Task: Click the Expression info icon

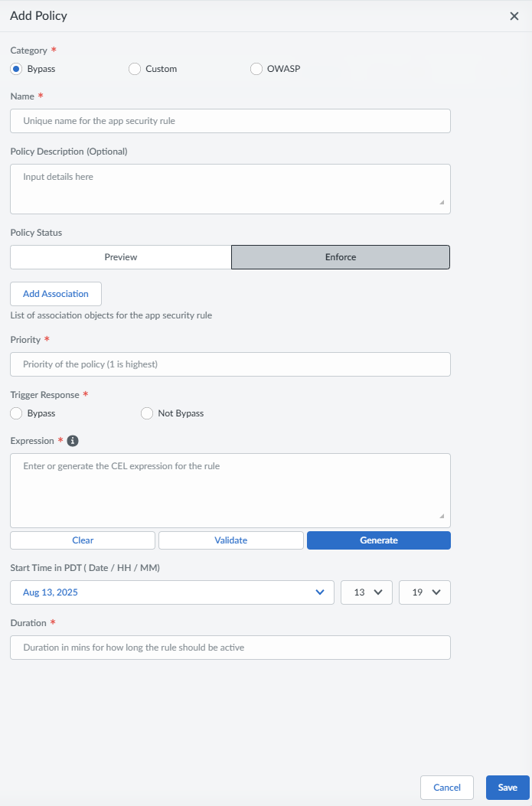Action: (73, 441)
